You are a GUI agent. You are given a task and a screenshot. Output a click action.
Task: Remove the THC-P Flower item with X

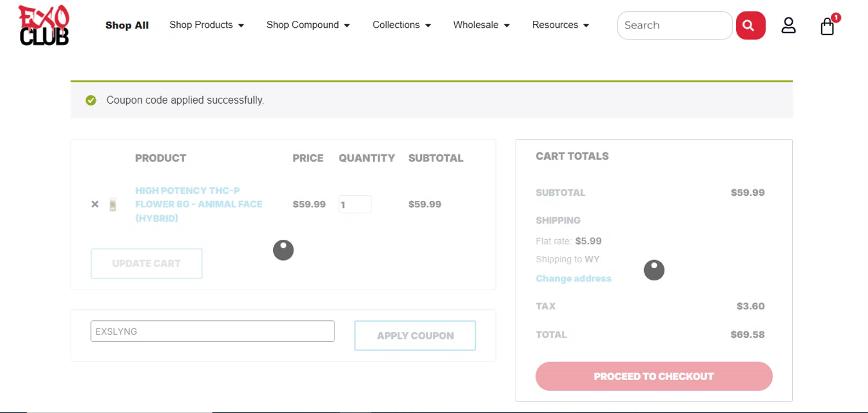click(95, 204)
